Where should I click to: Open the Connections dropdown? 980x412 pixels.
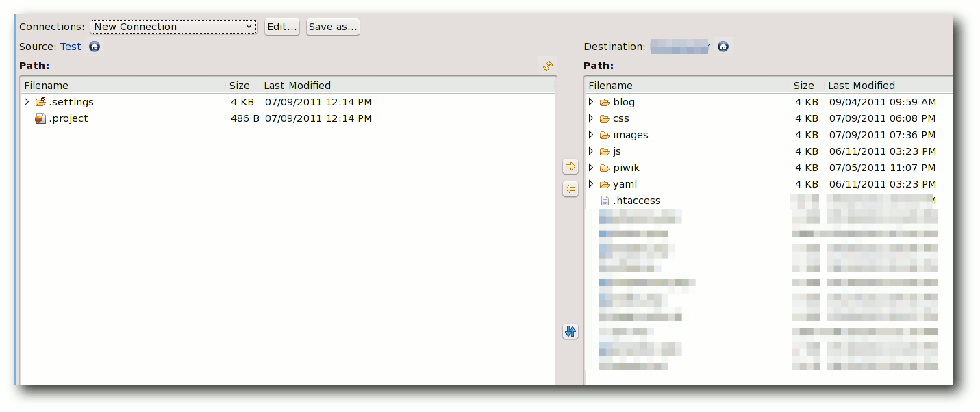click(x=173, y=27)
